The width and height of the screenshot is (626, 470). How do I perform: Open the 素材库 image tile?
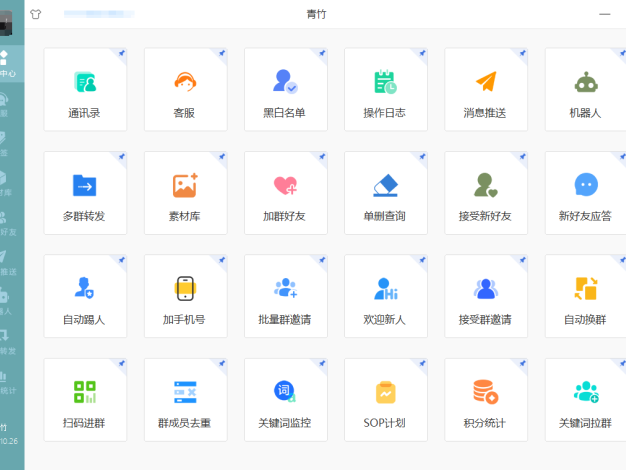point(185,193)
